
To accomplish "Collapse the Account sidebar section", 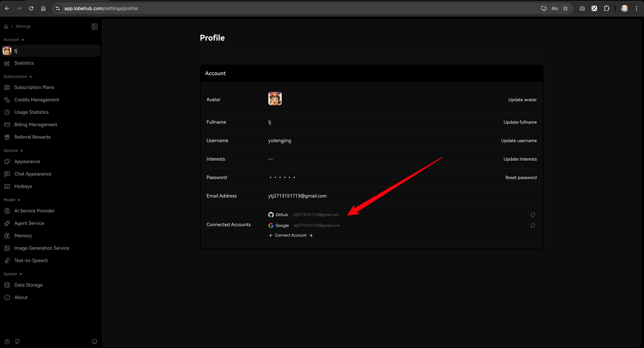I will coord(14,40).
